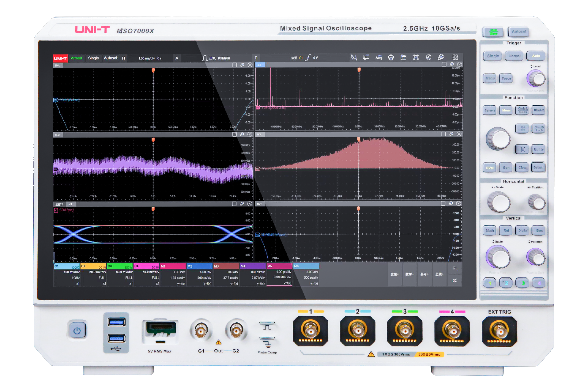Close the M2 window
Screen dimensions: 588x392
[459, 203]
